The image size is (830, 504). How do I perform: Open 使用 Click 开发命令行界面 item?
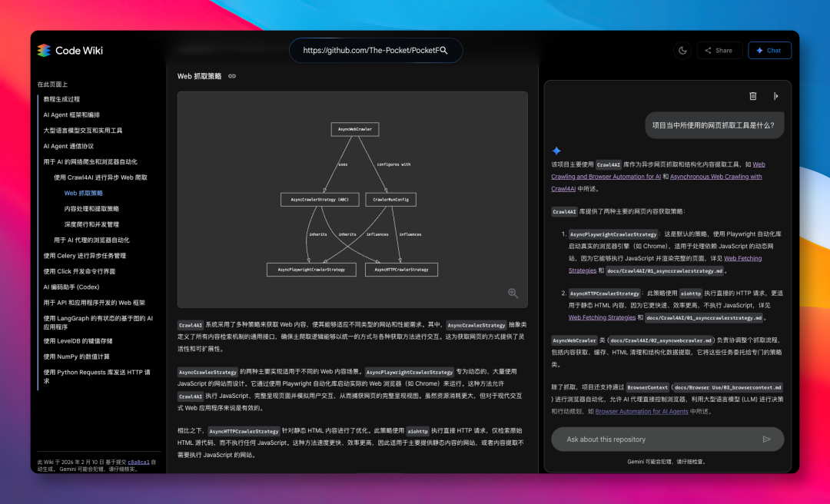tap(79, 271)
